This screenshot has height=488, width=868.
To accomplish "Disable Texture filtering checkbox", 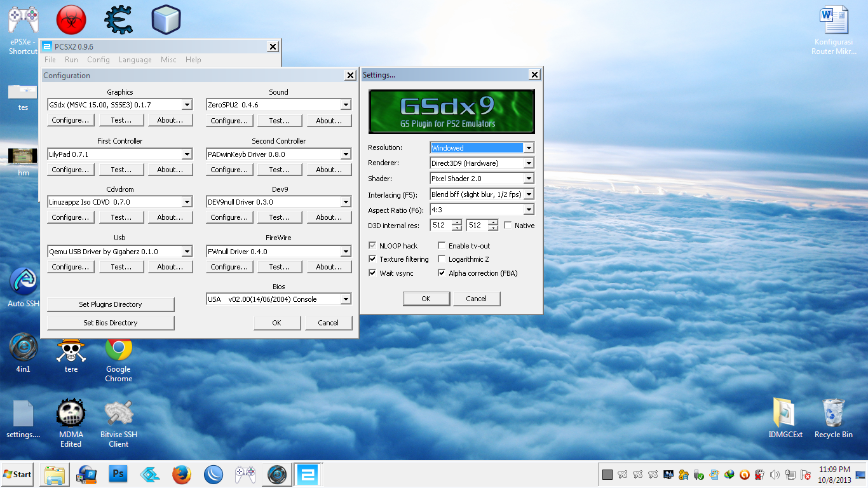I will click(x=372, y=259).
